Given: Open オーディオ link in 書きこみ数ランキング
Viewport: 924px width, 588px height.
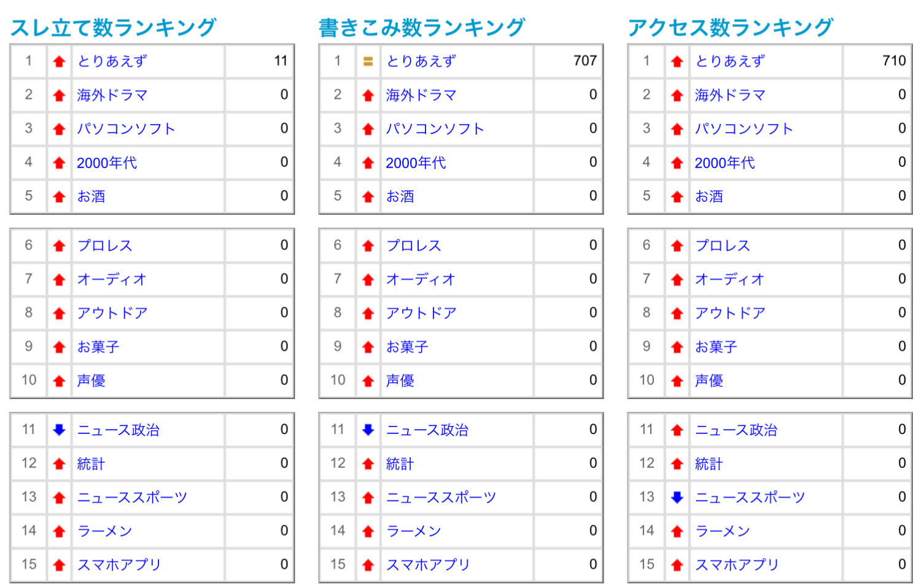Looking at the screenshot, I should pyautogui.click(x=421, y=279).
